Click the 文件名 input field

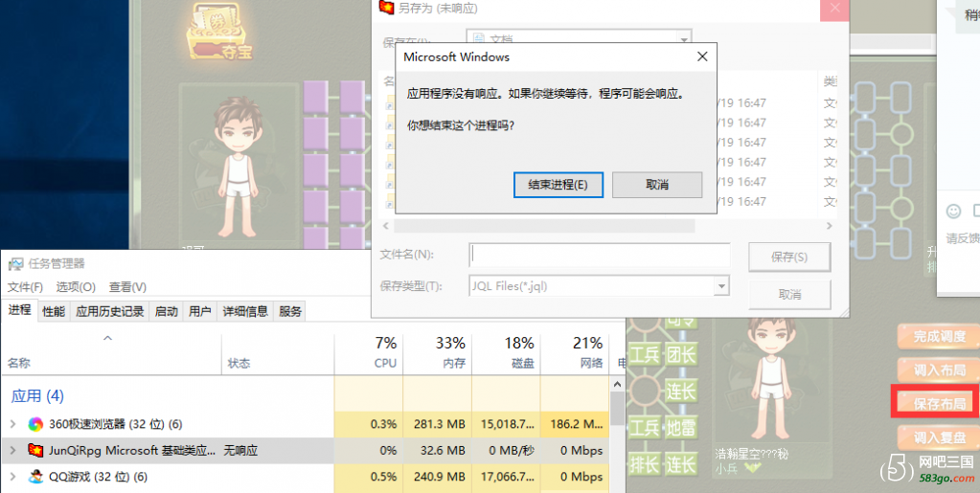[599, 255]
